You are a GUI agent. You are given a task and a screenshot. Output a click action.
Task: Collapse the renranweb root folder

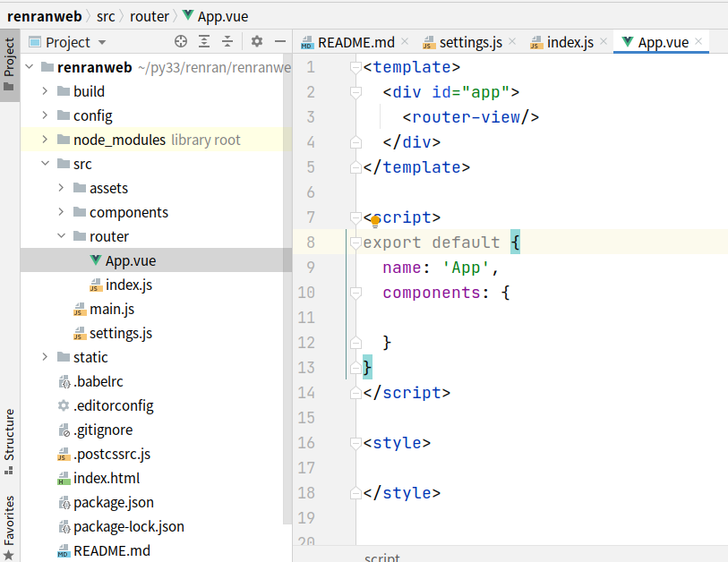[x=30, y=67]
